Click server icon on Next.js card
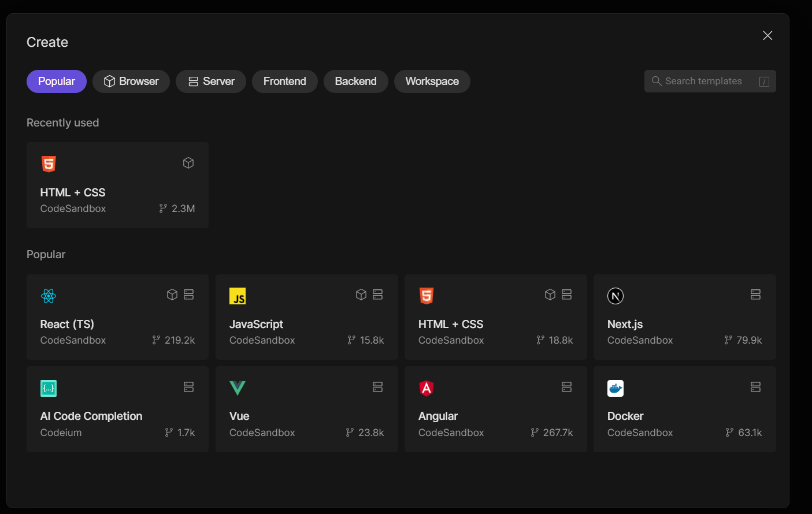The height and width of the screenshot is (514, 812). tap(755, 295)
